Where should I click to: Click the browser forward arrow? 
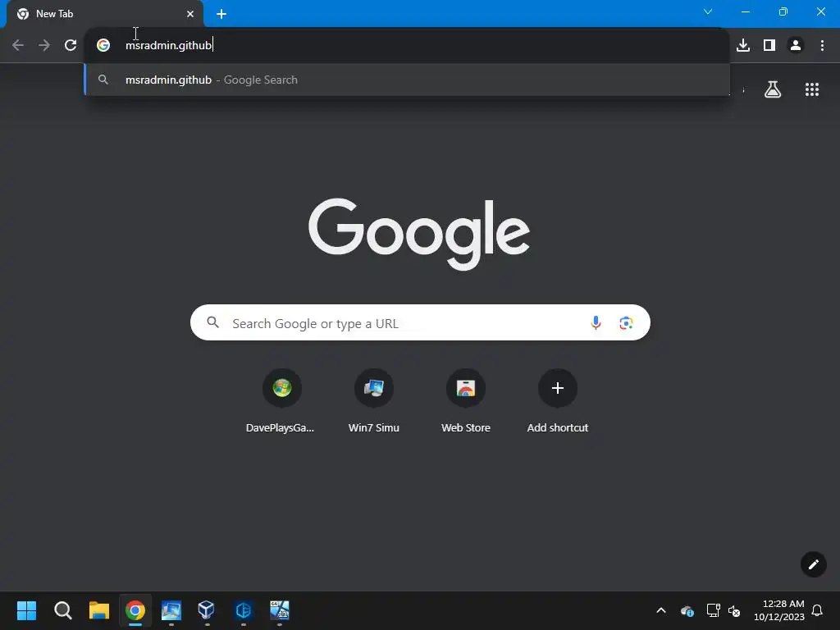click(44, 45)
